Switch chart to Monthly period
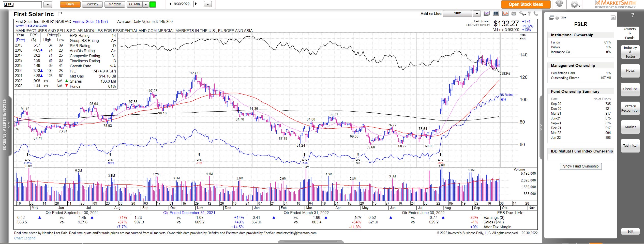 [115, 4]
